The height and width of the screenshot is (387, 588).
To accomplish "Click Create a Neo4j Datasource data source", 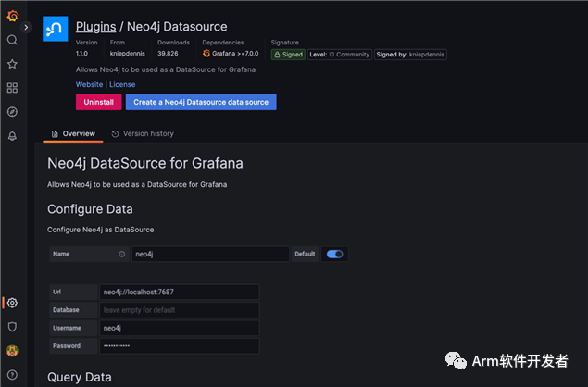I will pyautogui.click(x=201, y=102).
